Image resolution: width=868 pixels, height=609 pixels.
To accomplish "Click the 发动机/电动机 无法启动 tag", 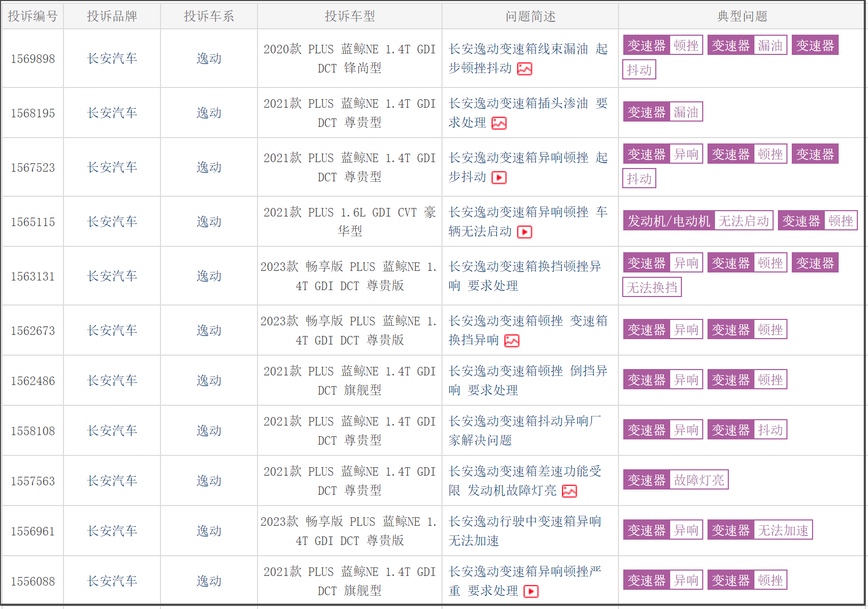I will tap(698, 221).
